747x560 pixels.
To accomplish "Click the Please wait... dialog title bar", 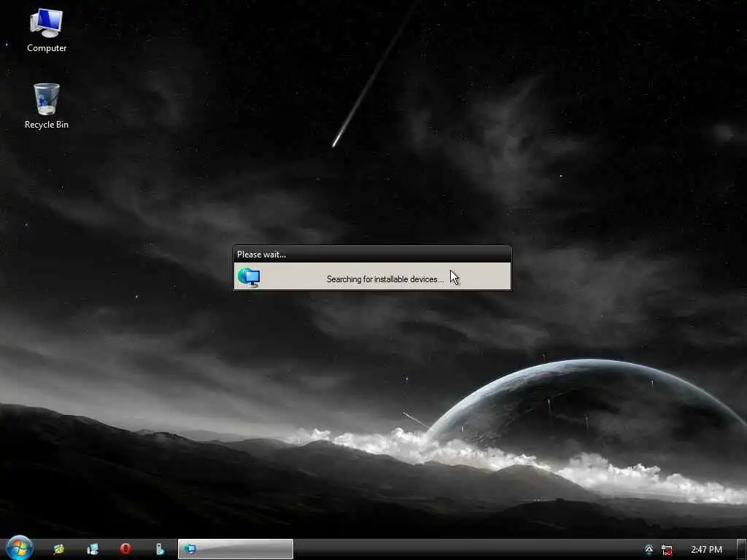I will click(372, 254).
